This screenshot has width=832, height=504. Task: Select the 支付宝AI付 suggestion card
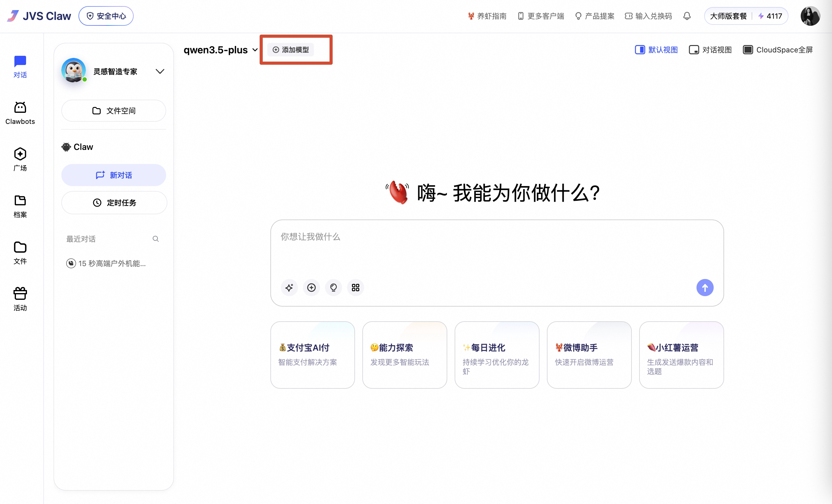tap(312, 354)
